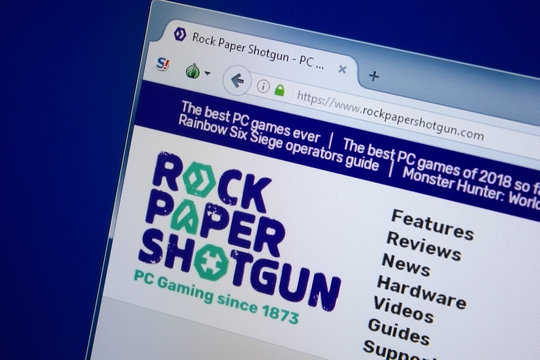
Task: Go back using the back arrow button
Action: click(237, 80)
